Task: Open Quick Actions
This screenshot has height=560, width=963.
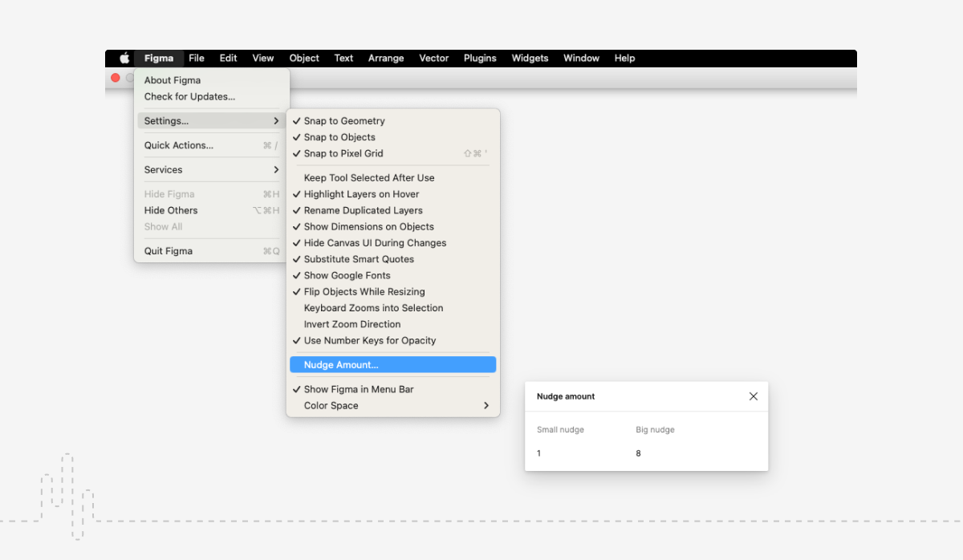Action: 179,146
